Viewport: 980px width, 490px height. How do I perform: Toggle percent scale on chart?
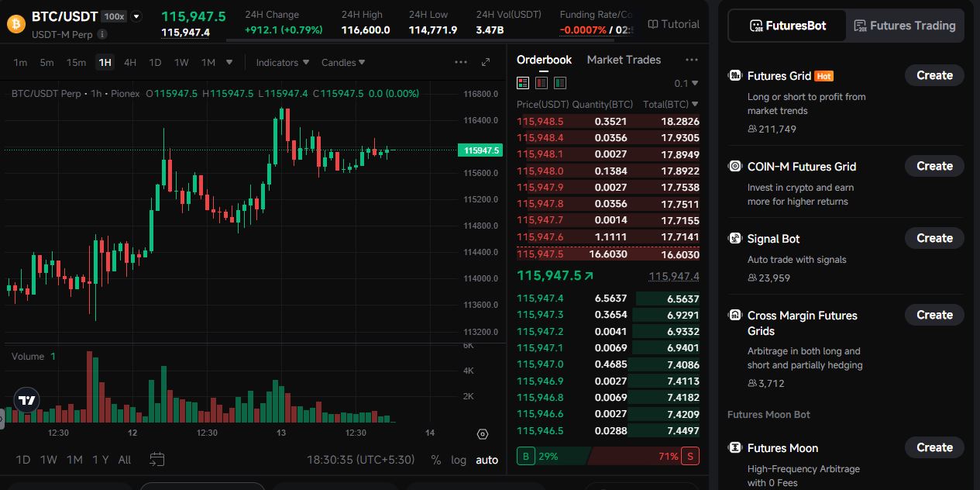click(436, 460)
